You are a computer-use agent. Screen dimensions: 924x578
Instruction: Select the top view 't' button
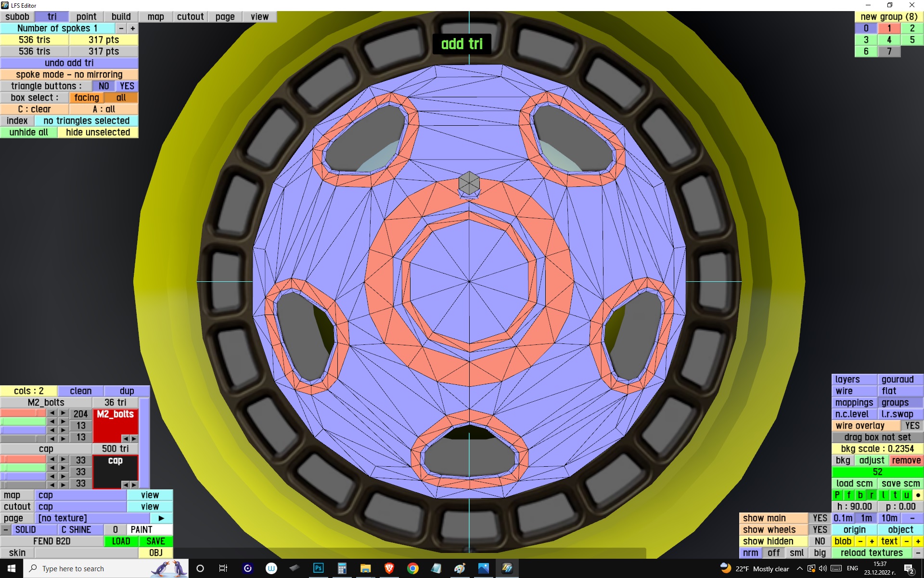895,495
